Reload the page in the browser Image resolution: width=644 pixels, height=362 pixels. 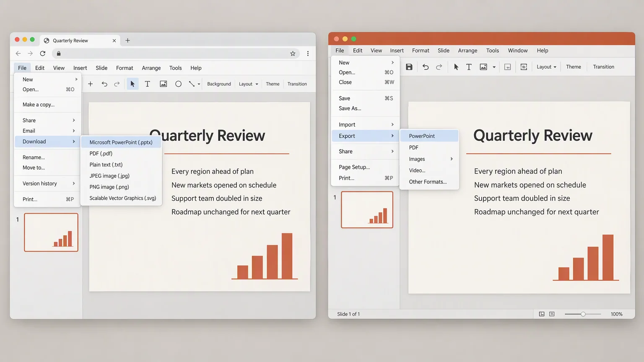tap(42, 53)
